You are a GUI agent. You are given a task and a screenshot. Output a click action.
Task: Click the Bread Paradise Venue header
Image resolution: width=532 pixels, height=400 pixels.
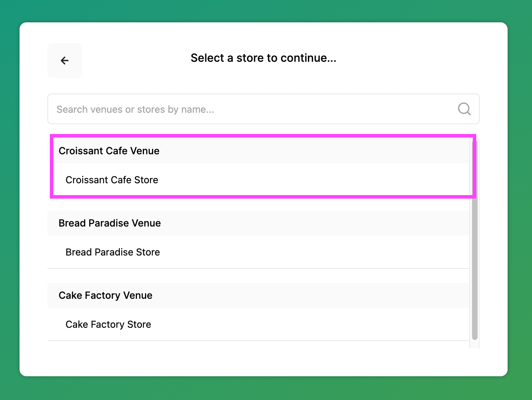[x=258, y=223]
